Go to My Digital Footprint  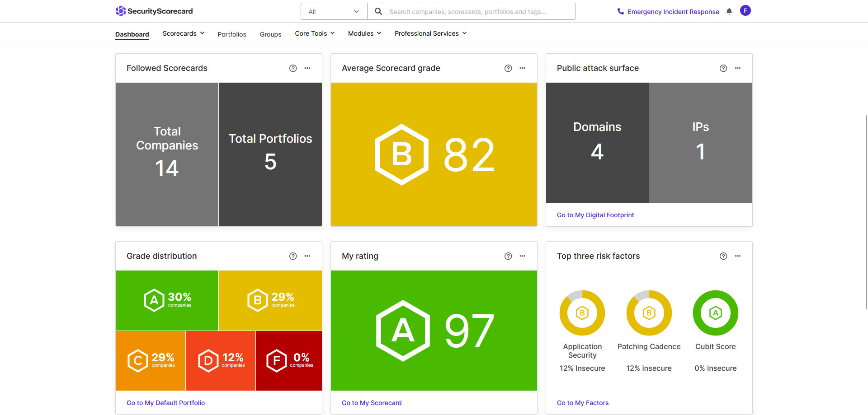tap(595, 215)
